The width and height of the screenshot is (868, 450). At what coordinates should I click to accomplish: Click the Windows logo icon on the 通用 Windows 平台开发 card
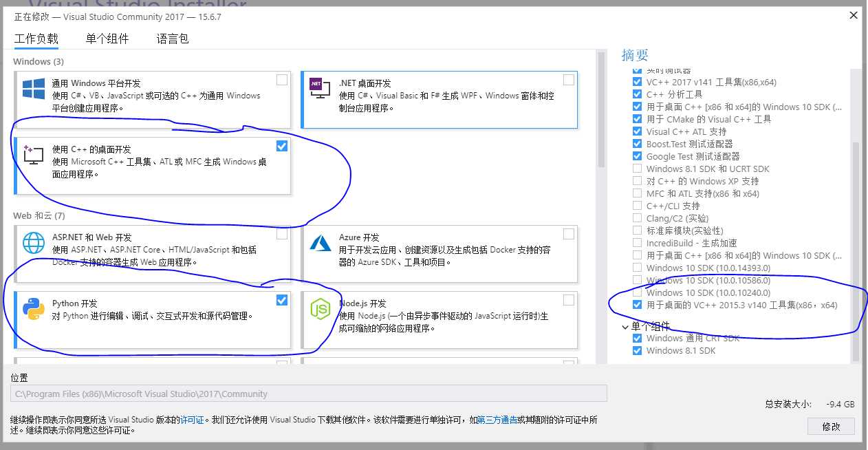33,89
